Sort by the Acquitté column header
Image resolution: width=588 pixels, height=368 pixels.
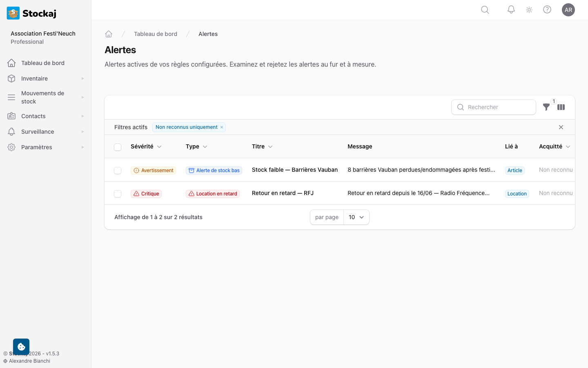tap(555, 146)
